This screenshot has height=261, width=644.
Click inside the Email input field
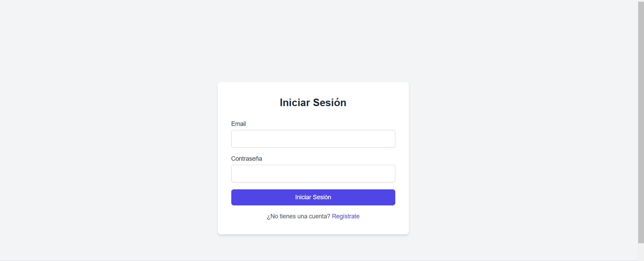[x=313, y=139]
